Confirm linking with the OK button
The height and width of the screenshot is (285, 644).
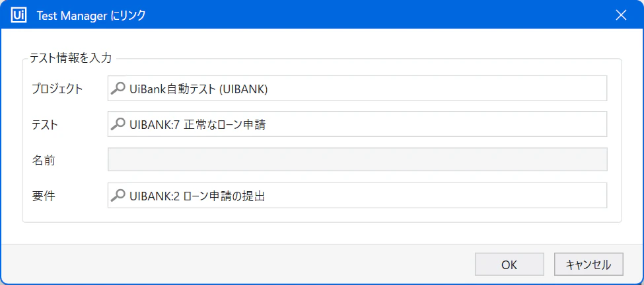click(509, 265)
